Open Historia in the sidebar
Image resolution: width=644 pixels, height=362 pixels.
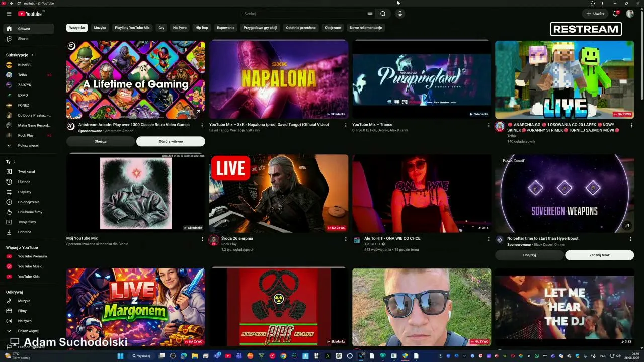(29, 182)
